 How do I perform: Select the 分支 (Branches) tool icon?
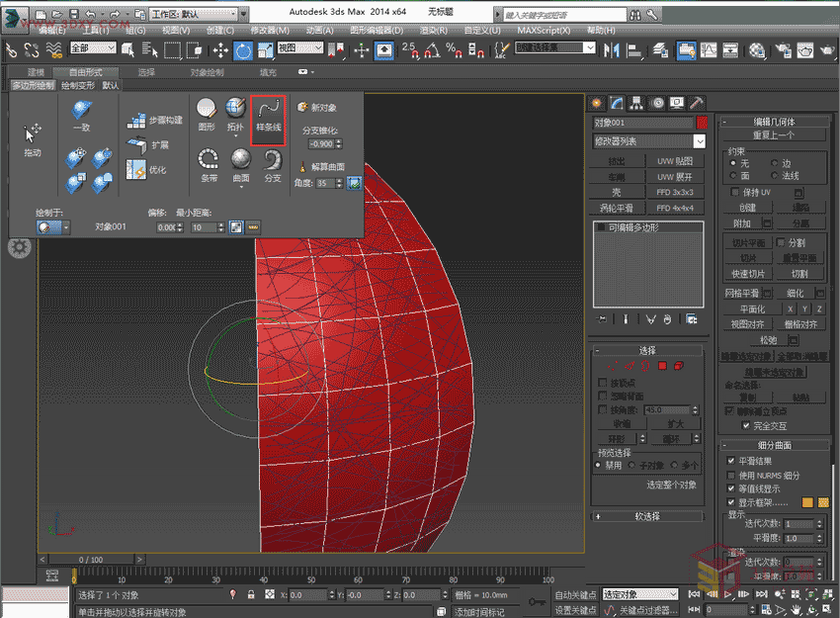pos(272,158)
